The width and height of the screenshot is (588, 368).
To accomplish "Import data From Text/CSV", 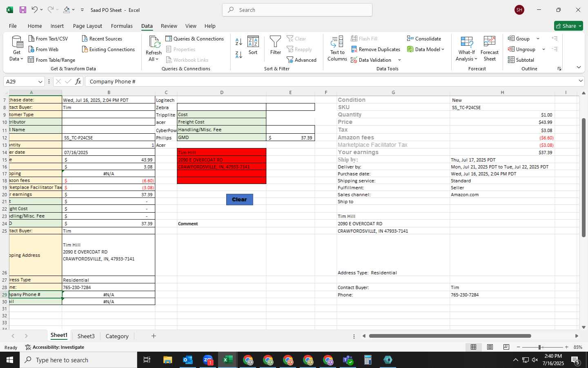I will coord(48,38).
